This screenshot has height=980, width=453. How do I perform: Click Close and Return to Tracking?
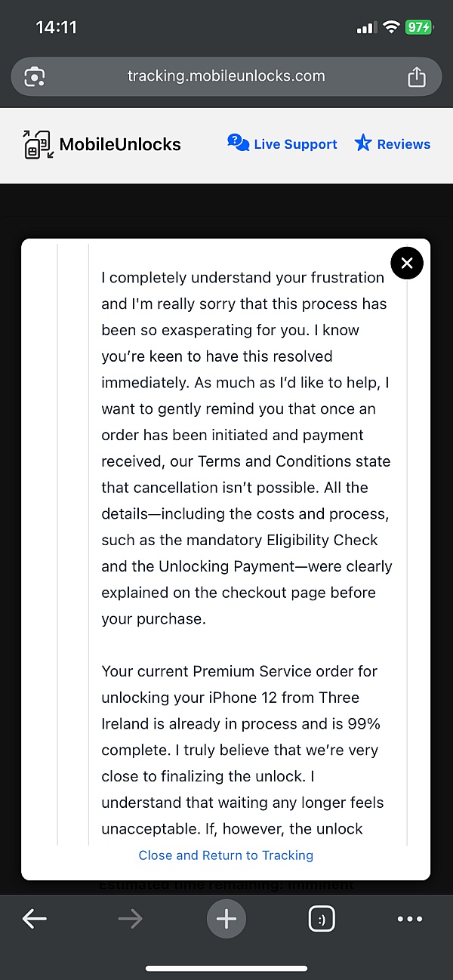226,855
